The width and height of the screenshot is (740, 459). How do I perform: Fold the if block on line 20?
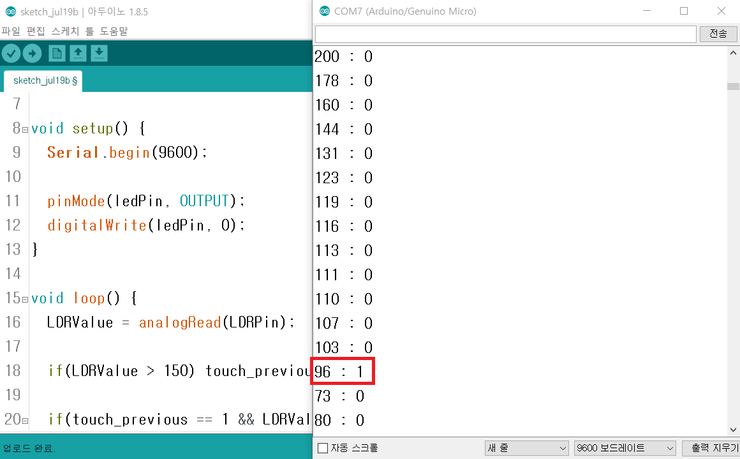25,420
